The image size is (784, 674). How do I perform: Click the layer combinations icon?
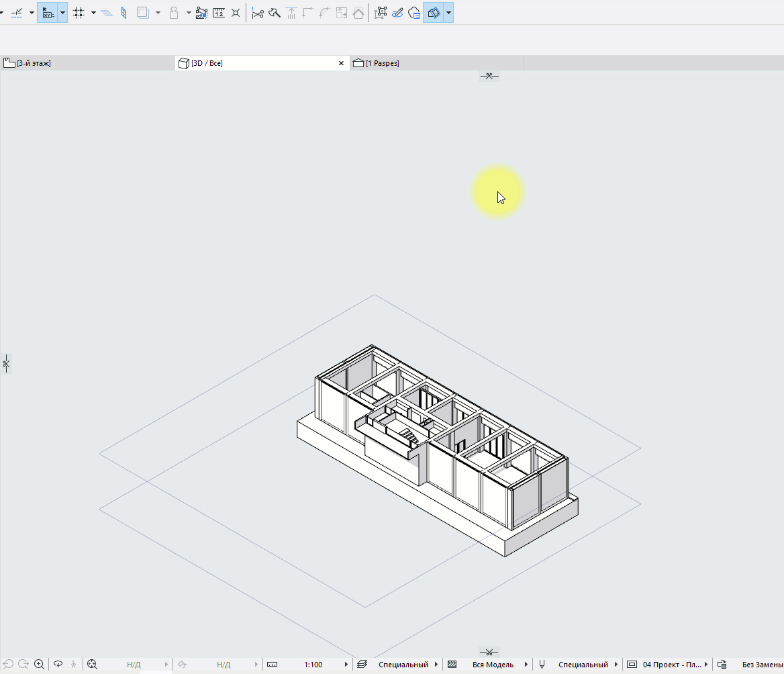362,665
